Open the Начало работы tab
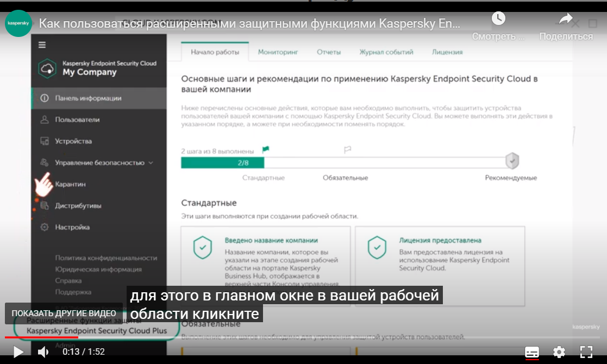Viewport: 607px width, 364px height. pyautogui.click(x=215, y=52)
